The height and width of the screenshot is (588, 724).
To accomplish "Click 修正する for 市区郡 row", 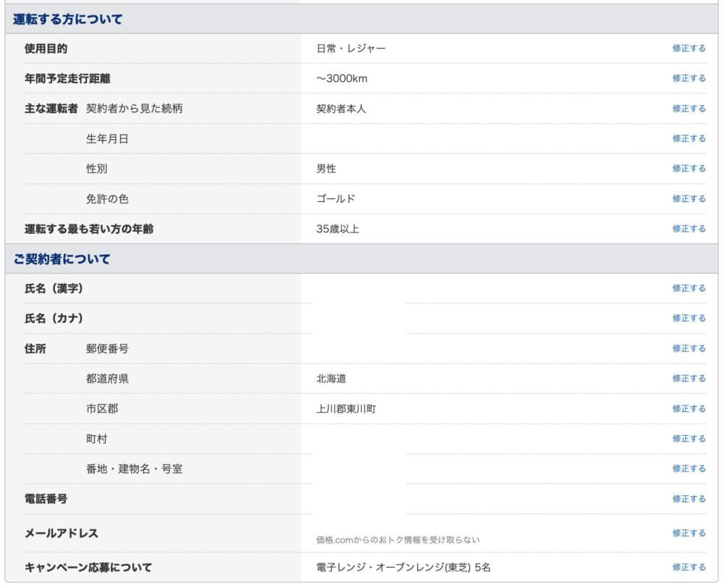I will tap(689, 408).
